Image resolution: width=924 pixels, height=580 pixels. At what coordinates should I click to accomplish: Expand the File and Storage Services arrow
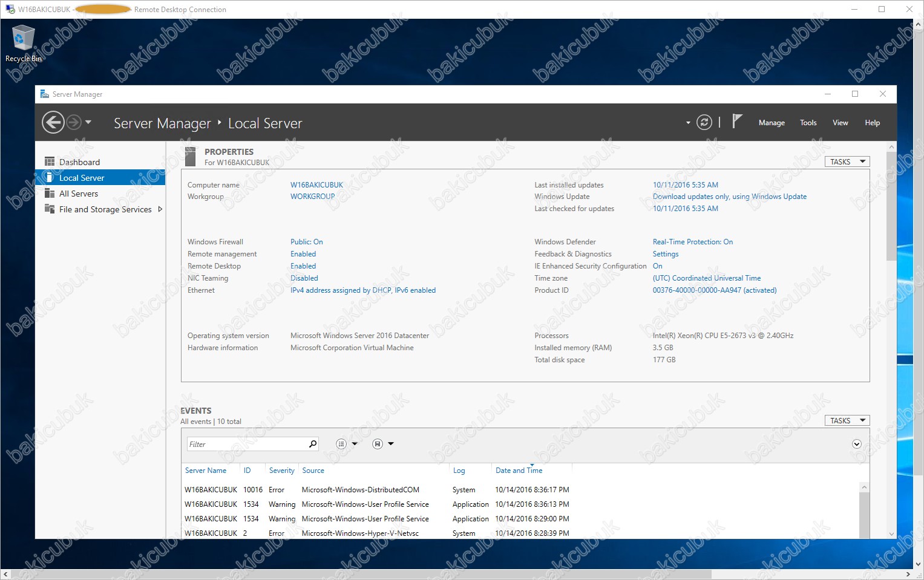160,209
